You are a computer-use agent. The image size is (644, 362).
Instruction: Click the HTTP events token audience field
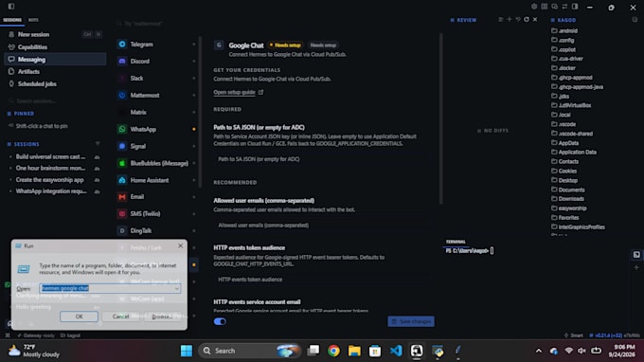click(322, 280)
